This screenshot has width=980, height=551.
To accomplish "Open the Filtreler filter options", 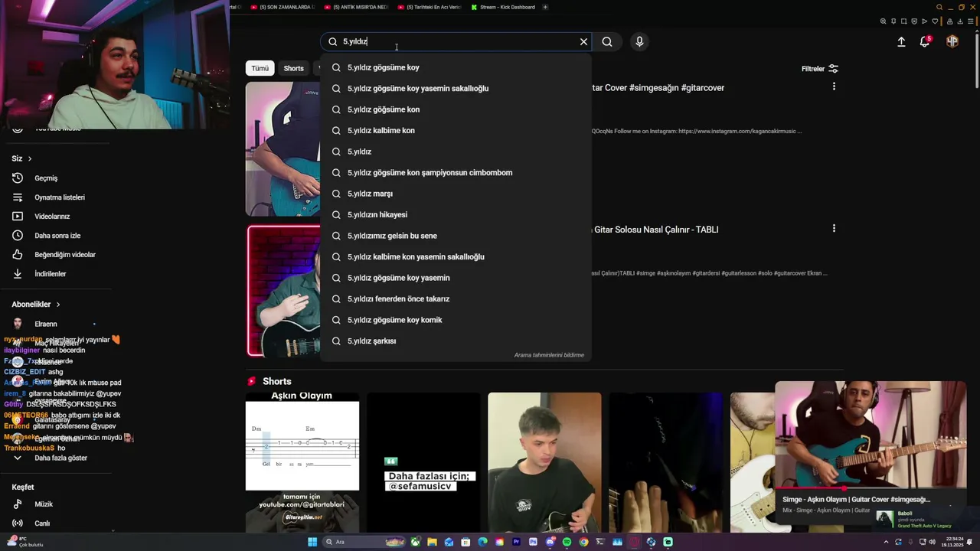I will point(820,69).
